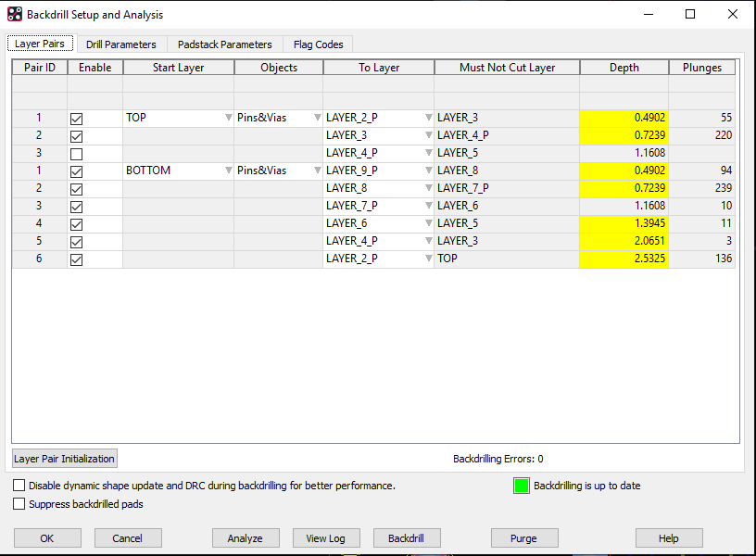Screen dimensions: 756x556
Task: Uncheck Enable for BOTTOM pair 2 (LAYER_8)
Action: pos(76,190)
